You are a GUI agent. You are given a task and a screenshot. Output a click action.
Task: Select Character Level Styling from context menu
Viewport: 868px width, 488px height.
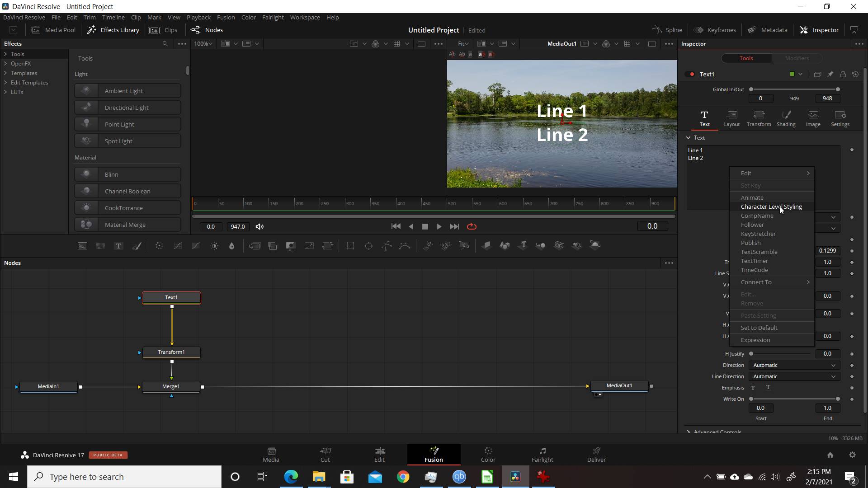pyautogui.click(x=771, y=206)
